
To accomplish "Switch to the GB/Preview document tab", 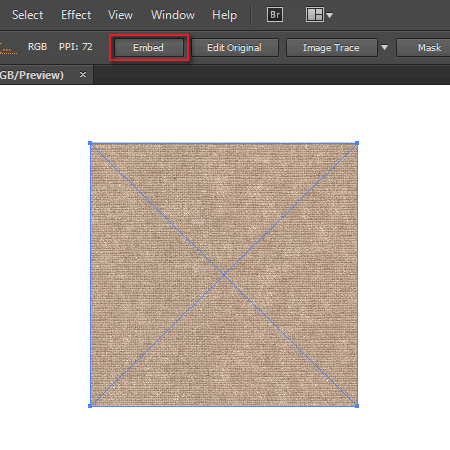I will pos(32,75).
